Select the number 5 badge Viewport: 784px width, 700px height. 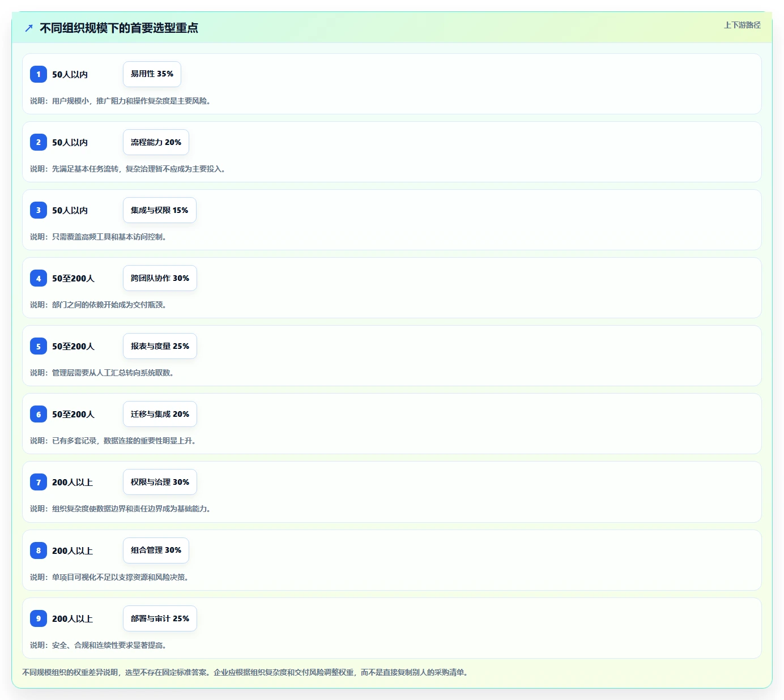39,346
